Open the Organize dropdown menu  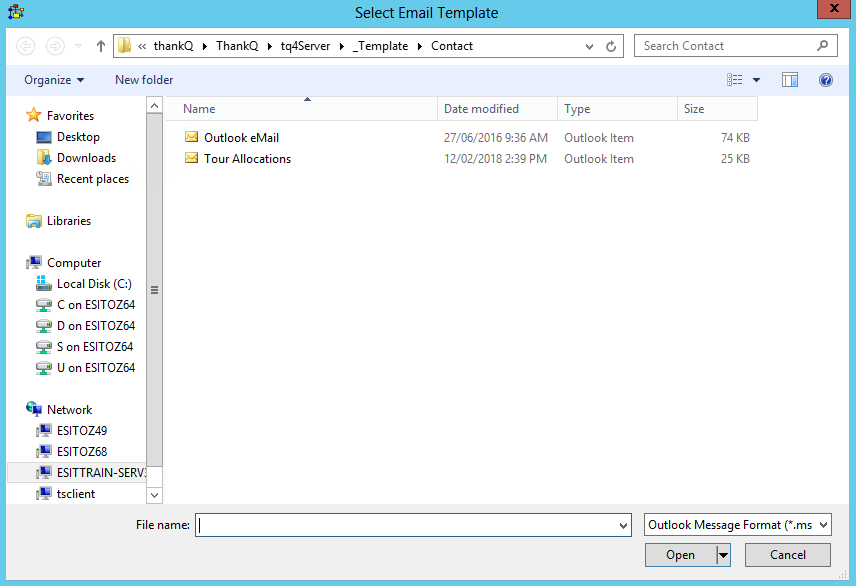click(x=54, y=80)
